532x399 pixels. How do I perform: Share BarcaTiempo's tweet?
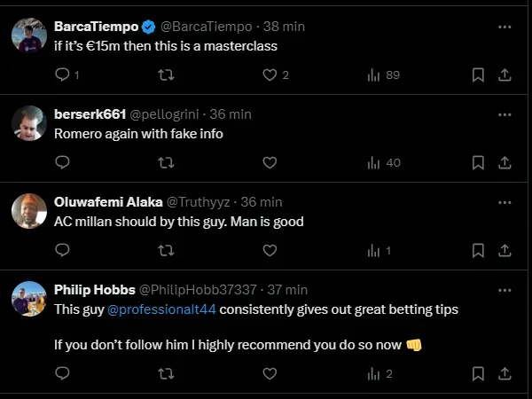coord(505,75)
